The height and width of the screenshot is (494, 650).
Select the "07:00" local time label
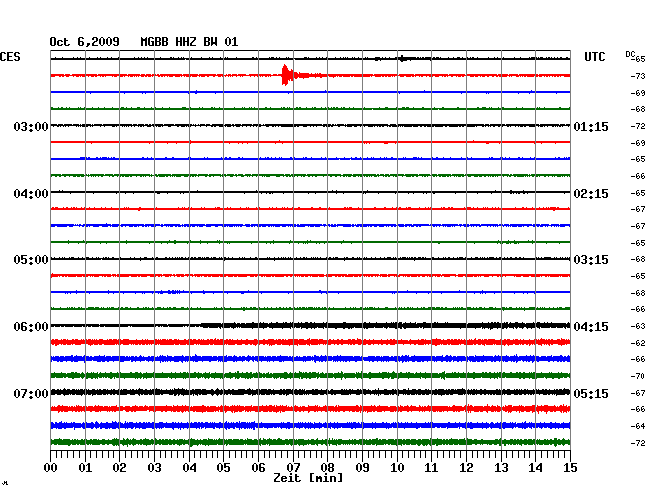pos(31,393)
